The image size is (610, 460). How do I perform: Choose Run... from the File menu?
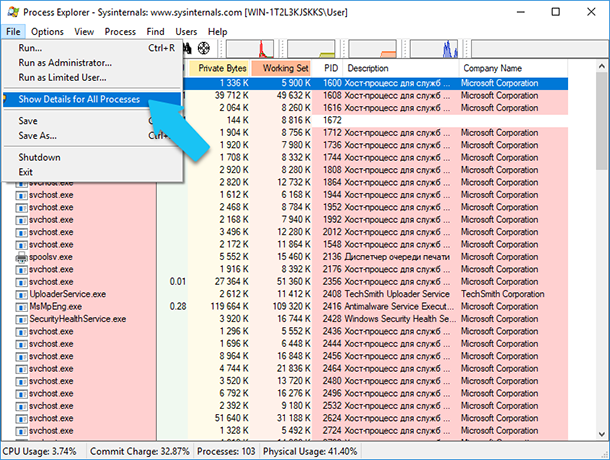(x=93, y=48)
